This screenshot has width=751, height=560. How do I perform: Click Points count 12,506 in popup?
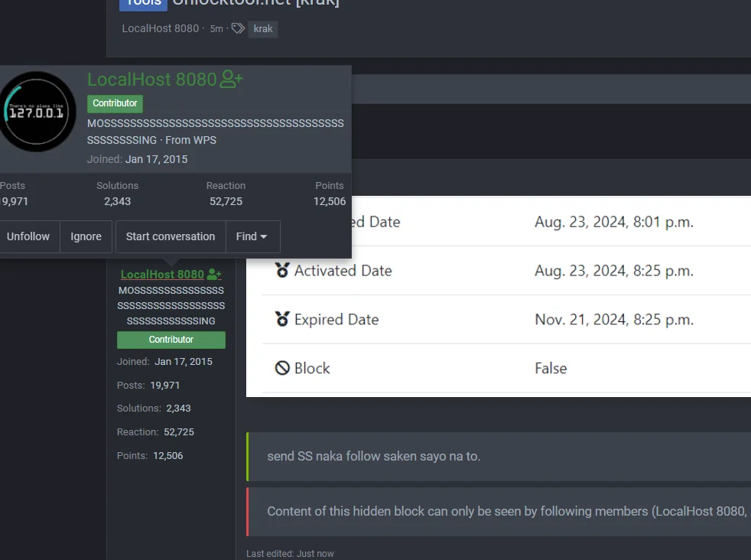(x=330, y=202)
